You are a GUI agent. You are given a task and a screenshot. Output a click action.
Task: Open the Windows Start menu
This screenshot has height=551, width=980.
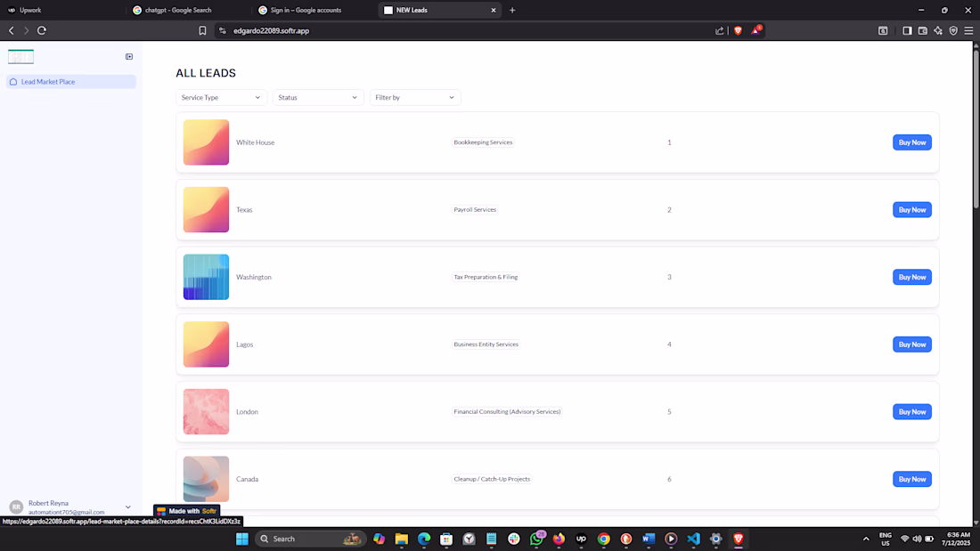(241, 539)
